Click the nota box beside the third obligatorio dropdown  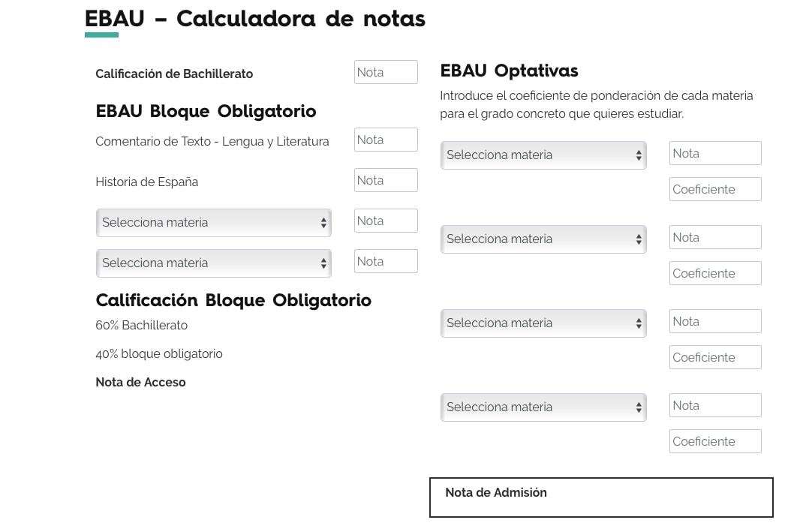(386, 220)
